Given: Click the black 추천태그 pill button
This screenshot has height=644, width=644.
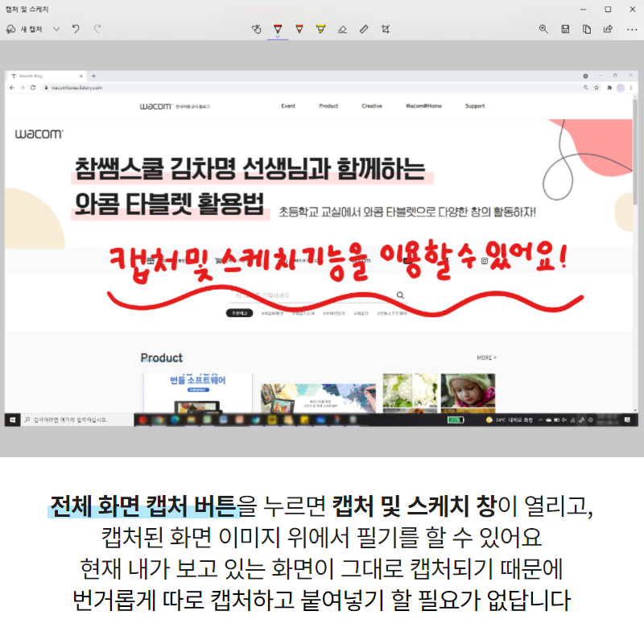Looking at the screenshot, I should coord(239,313).
